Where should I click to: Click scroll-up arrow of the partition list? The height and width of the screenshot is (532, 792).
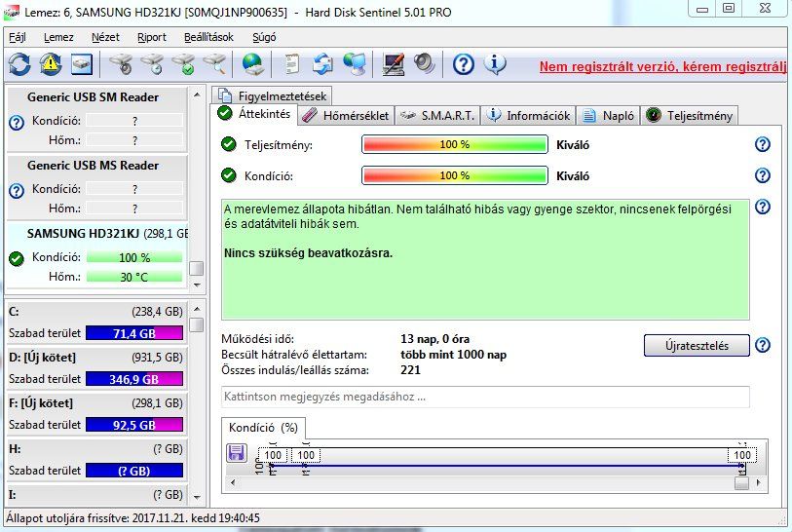click(197, 308)
